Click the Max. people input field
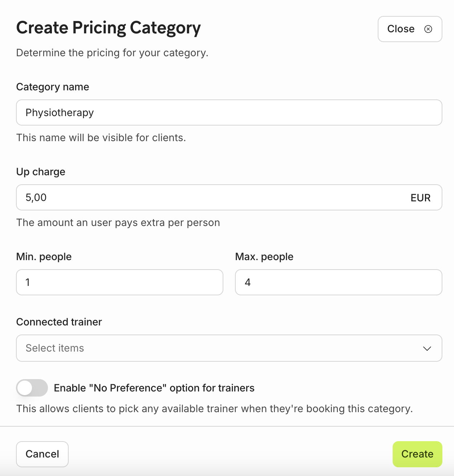Viewport: 454px width, 476px height. [x=338, y=282]
